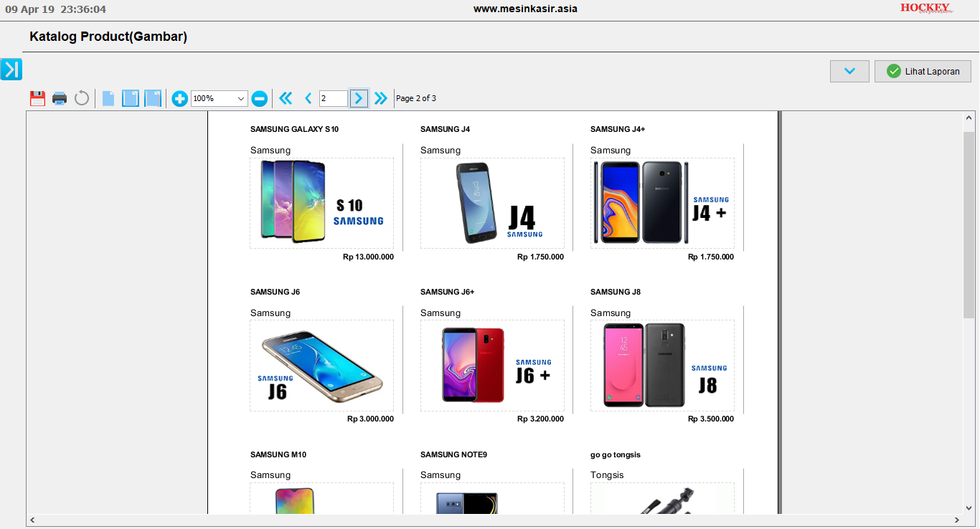Expand the side panel with arrow-bar icon
Image resolution: width=980 pixels, height=529 pixels.
[11, 70]
